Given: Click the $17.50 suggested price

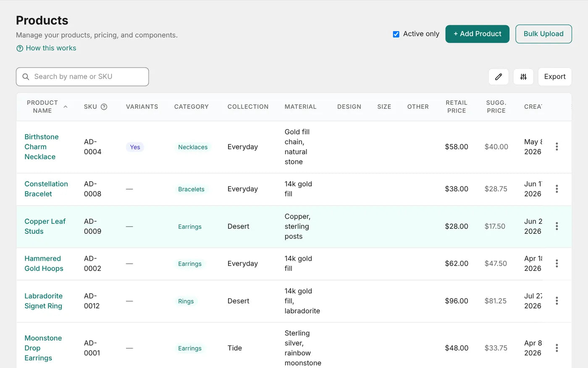Looking at the screenshot, I should [x=495, y=226].
